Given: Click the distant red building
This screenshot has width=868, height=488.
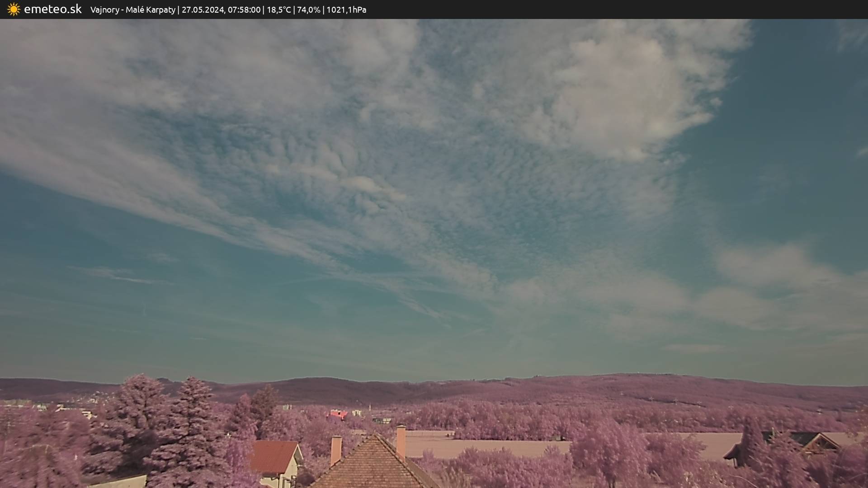Looking at the screenshot, I should click(338, 414).
